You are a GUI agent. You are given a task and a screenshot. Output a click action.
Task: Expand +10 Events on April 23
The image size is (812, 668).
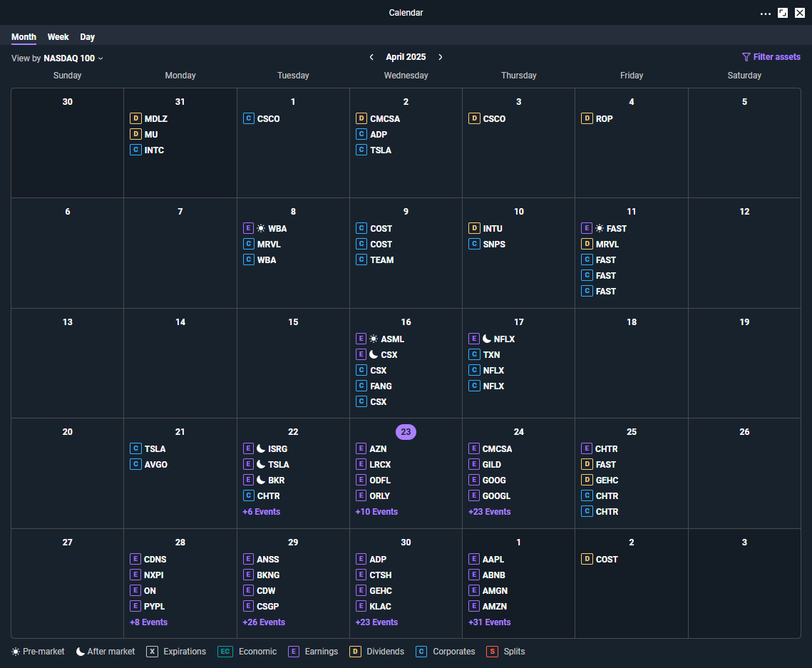(376, 512)
